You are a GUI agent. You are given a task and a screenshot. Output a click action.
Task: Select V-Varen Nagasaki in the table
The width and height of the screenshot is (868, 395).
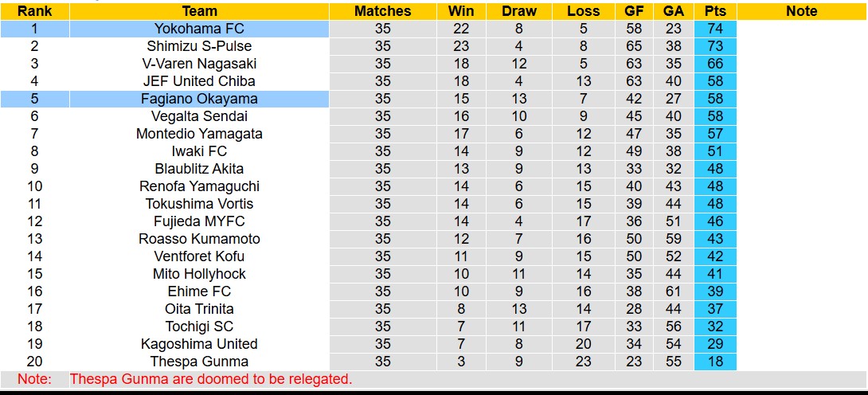coord(199,64)
